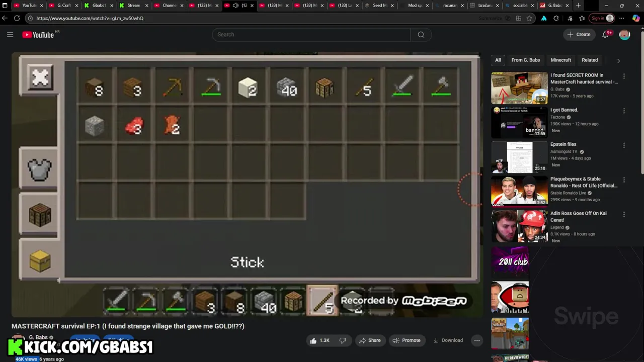Pick the stone pickaxe in the hotbar
Viewport: 644px width, 362px height.
click(146, 301)
